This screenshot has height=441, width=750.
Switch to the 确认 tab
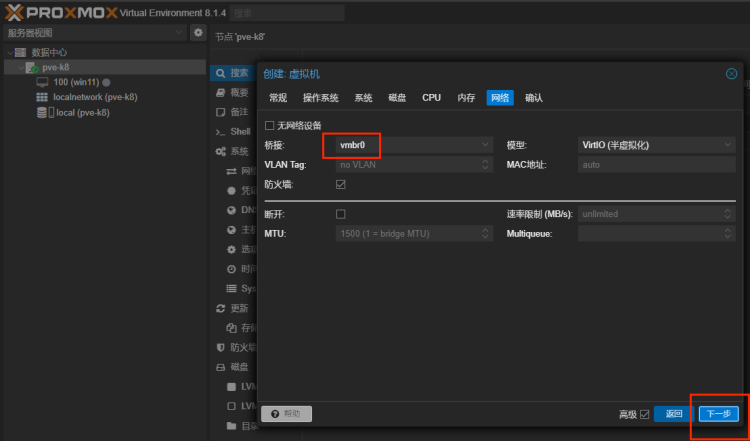point(534,98)
